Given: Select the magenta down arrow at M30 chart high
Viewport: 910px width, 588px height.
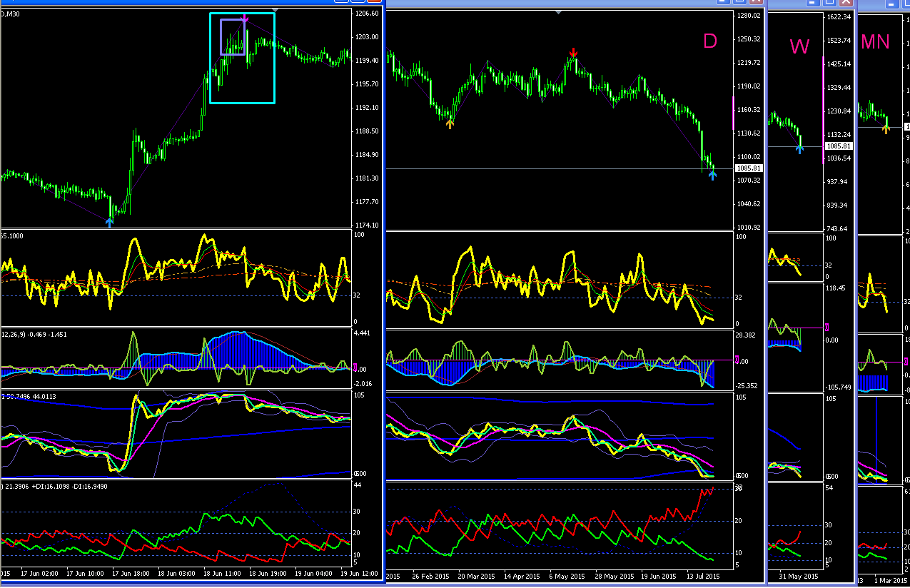Looking at the screenshot, I should coord(246,19).
